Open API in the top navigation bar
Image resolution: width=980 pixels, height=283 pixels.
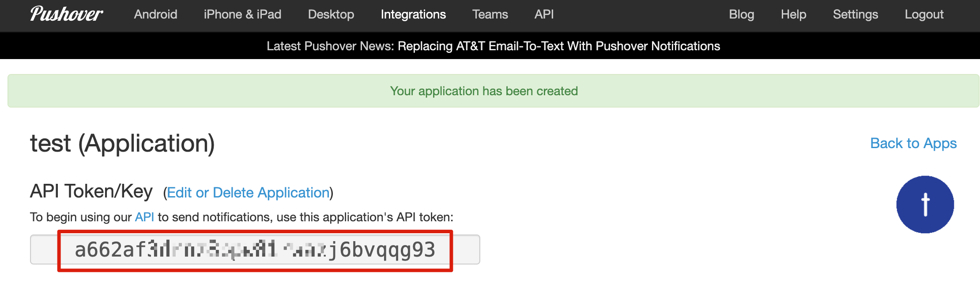click(x=544, y=15)
